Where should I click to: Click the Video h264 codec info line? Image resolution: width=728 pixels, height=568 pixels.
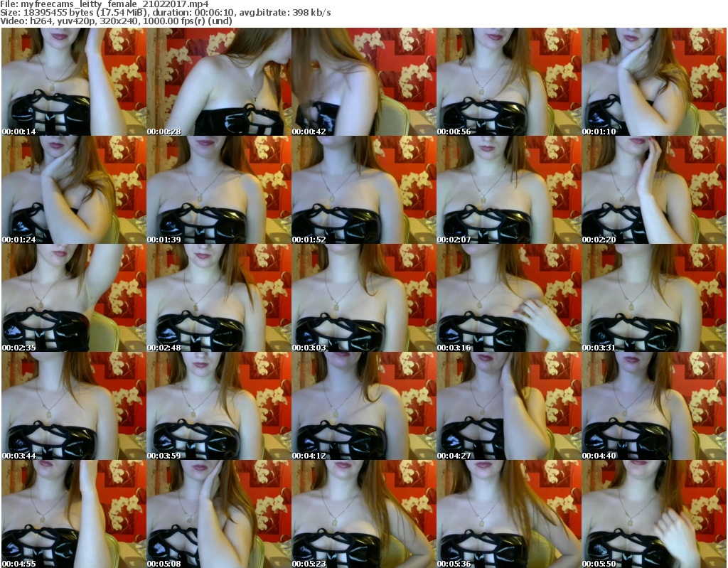click(x=116, y=21)
